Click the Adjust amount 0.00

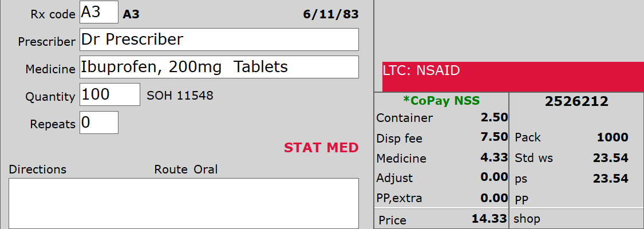point(495,177)
